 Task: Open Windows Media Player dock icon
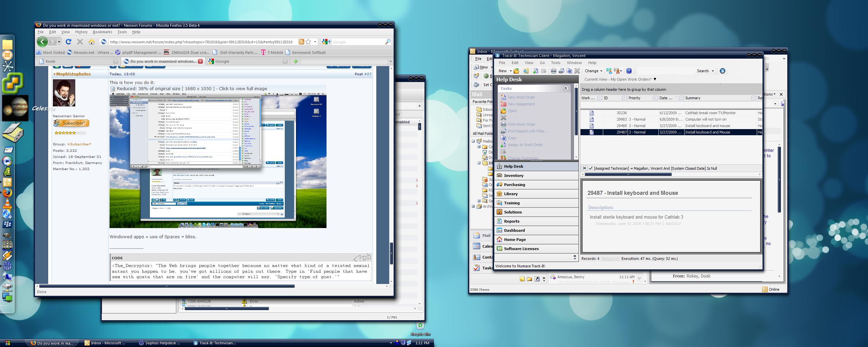[7, 161]
